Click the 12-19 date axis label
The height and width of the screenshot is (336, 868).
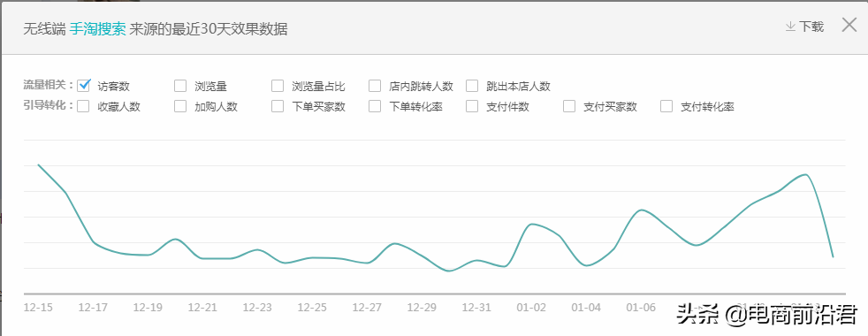click(x=148, y=308)
